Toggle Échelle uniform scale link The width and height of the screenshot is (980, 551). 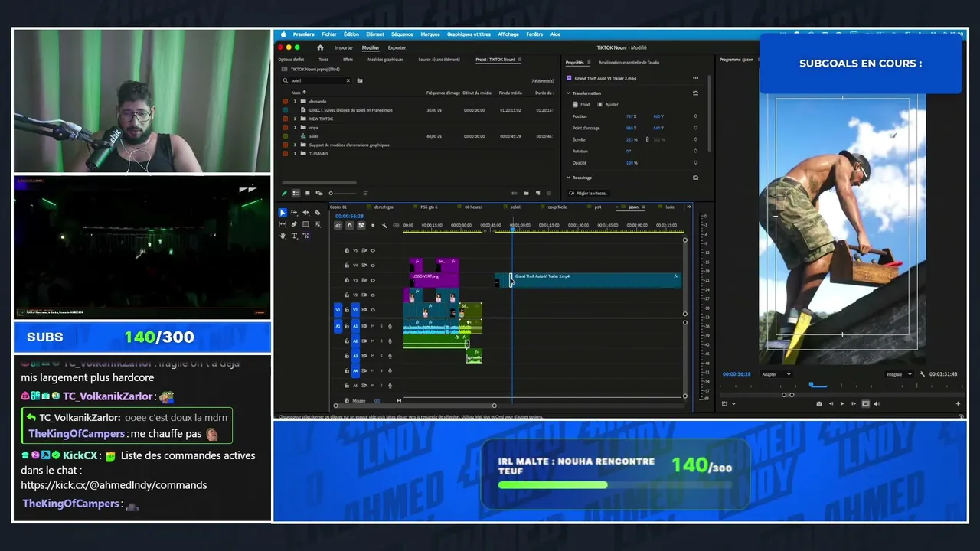click(x=647, y=139)
